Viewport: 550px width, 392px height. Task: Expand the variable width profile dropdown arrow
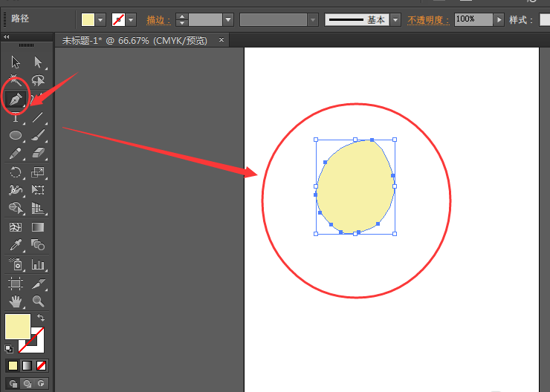tap(313, 19)
